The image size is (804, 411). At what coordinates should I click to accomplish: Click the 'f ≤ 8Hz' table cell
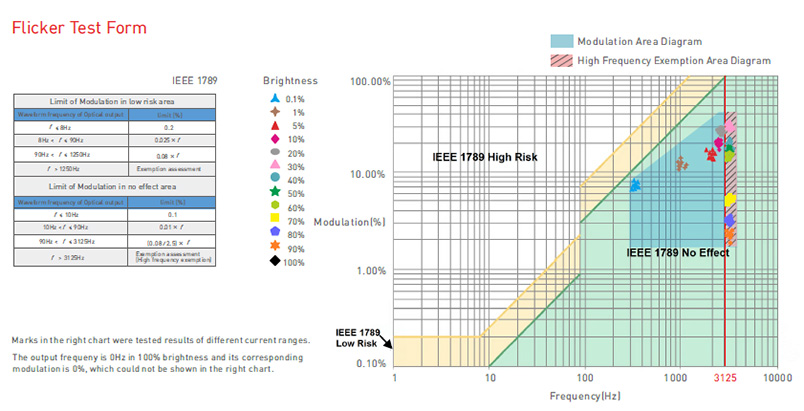point(71,127)
